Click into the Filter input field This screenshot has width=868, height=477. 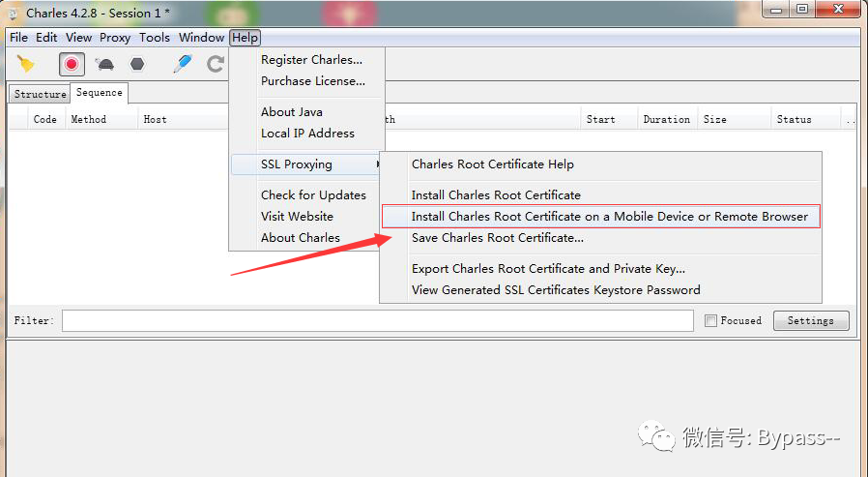click(378, 321)
